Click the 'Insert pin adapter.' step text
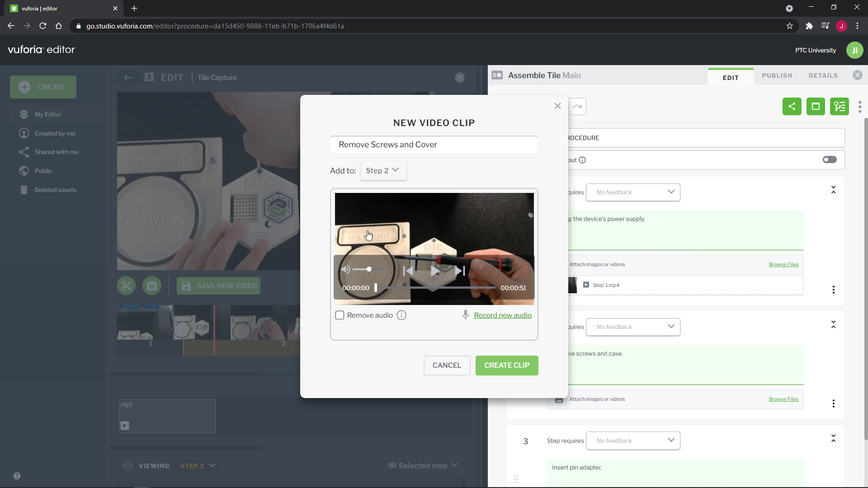This screenshot has height=488, width=868. 576,467
